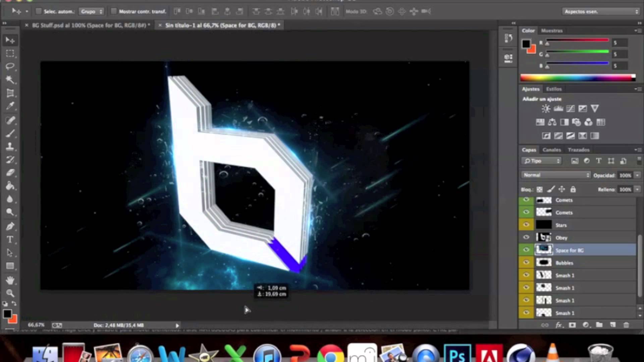Viewport: 644px width, 362px height.
Task: Select the Crop tool
Action: tap(10, 93)
